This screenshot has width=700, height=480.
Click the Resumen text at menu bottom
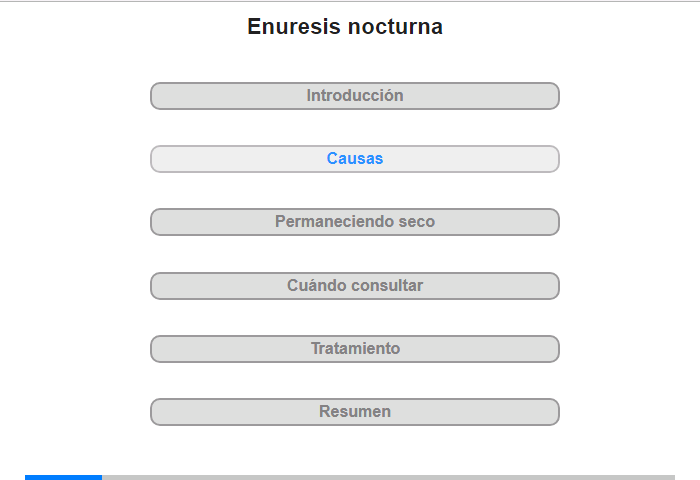[x=355, y=411]
